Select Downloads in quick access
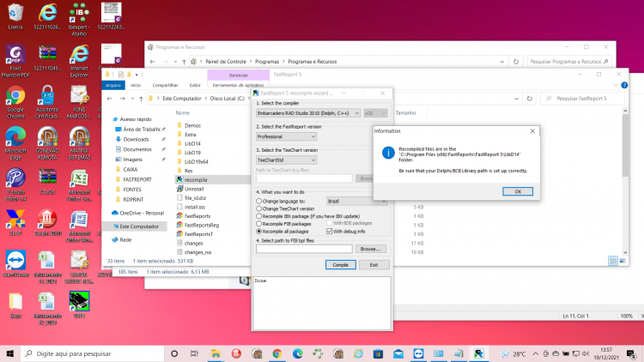644x362 pixels. pyautogui.click(x=136, y=139)
